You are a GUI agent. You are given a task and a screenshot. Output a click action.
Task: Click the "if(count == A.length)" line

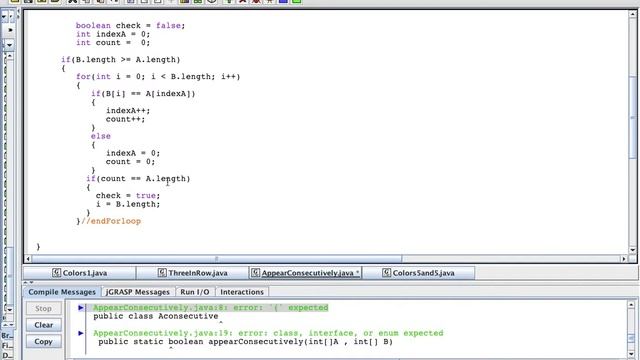[x=138, y=179]
